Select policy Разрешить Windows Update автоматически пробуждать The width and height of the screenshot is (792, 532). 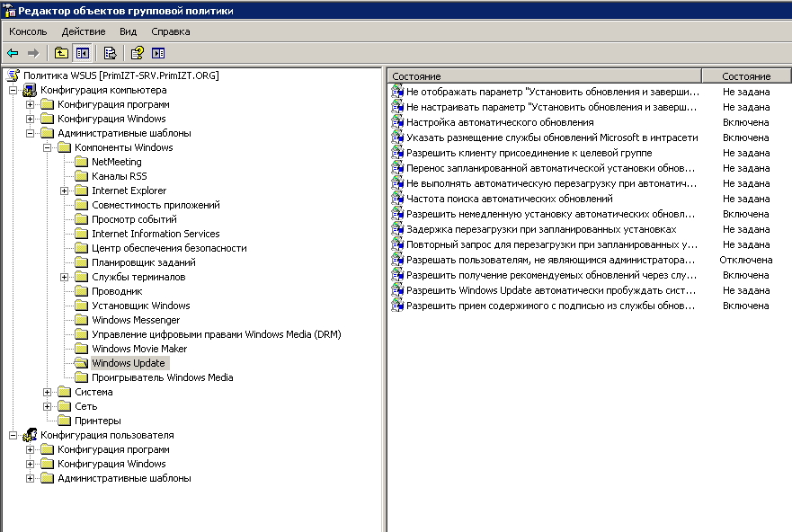pos(551,290)
